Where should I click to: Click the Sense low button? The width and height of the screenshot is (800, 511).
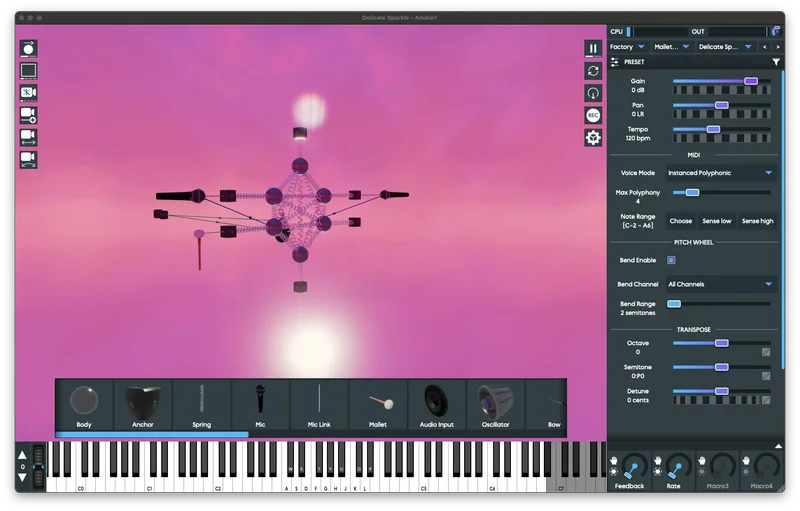(716, 221)
